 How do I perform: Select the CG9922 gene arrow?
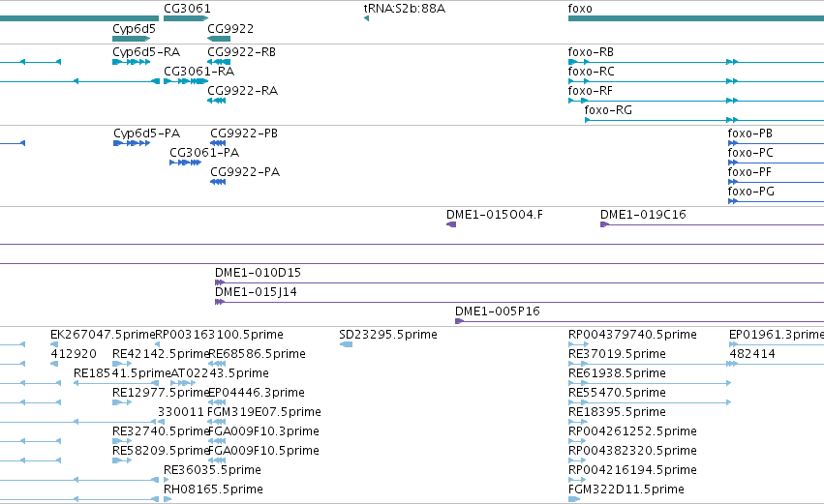point(219,39)
